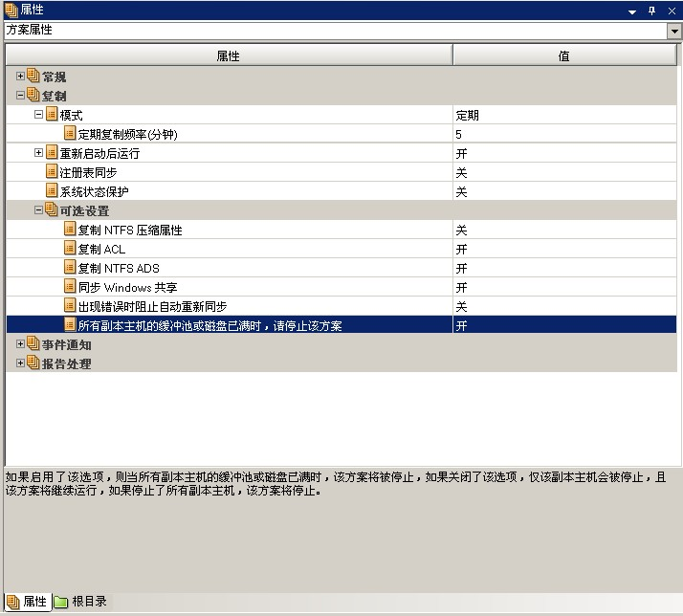Viewport: 683px width, 616px height.
Task: Expand the 重新启动后运行 node
Action: pos(38,153)
